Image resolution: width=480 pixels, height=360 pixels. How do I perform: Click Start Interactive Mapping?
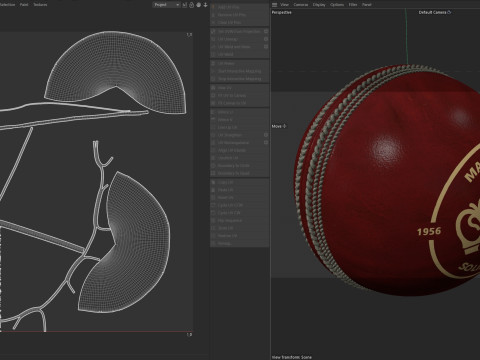pyautogui.click(x=239, y=71)
